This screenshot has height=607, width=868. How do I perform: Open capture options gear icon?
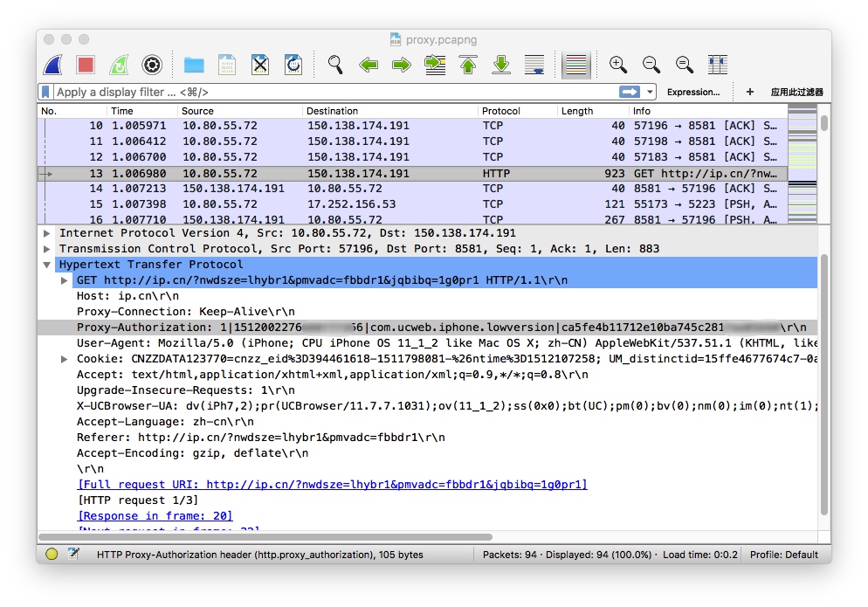tap(152, 65)
